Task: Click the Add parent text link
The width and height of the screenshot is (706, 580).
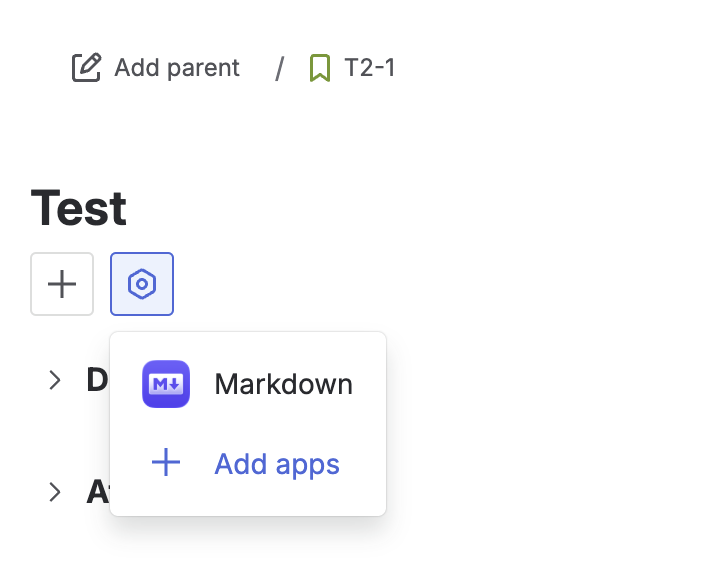Action: pos(177,68)
